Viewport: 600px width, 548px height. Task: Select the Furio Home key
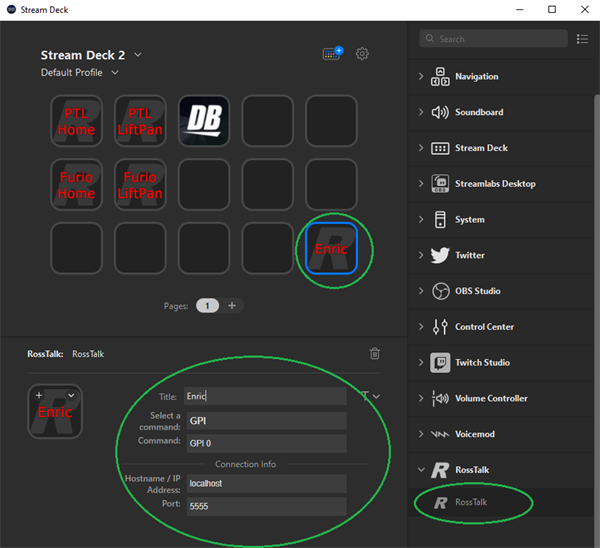tap(77, 184)
